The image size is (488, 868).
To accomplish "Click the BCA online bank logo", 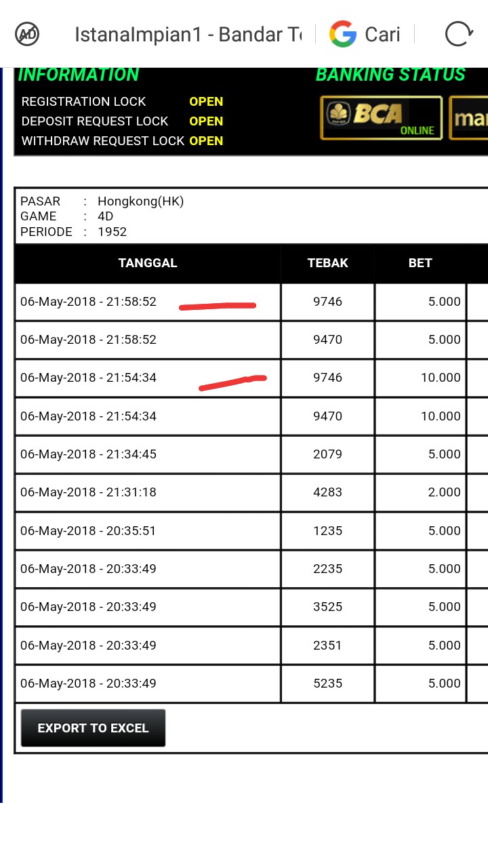I will click(381, 118).
